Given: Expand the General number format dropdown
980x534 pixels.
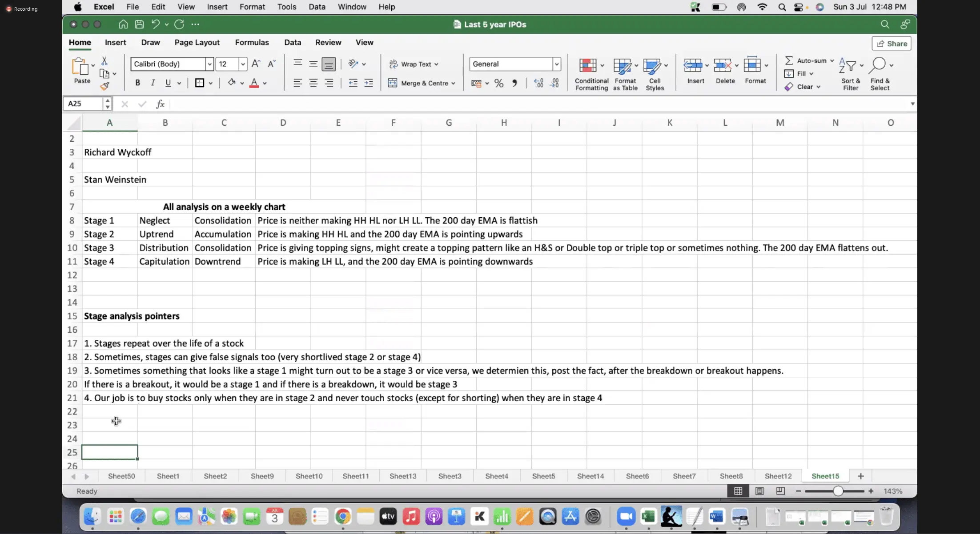Looking at the screenshot, I should (x=556, y=64).
